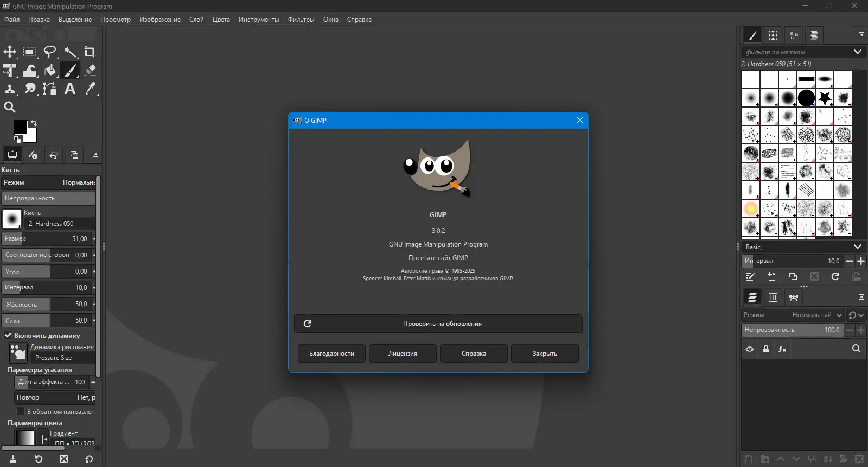Click the black foreground color swatch
868x467 pixels.
point(21,128)
